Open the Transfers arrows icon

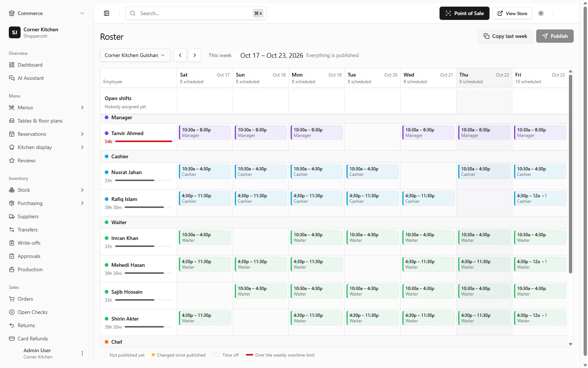pos(12,230)
